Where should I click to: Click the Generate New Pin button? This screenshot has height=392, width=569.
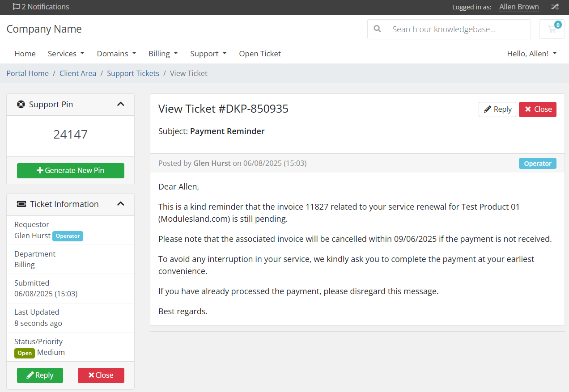coord(71,171)
